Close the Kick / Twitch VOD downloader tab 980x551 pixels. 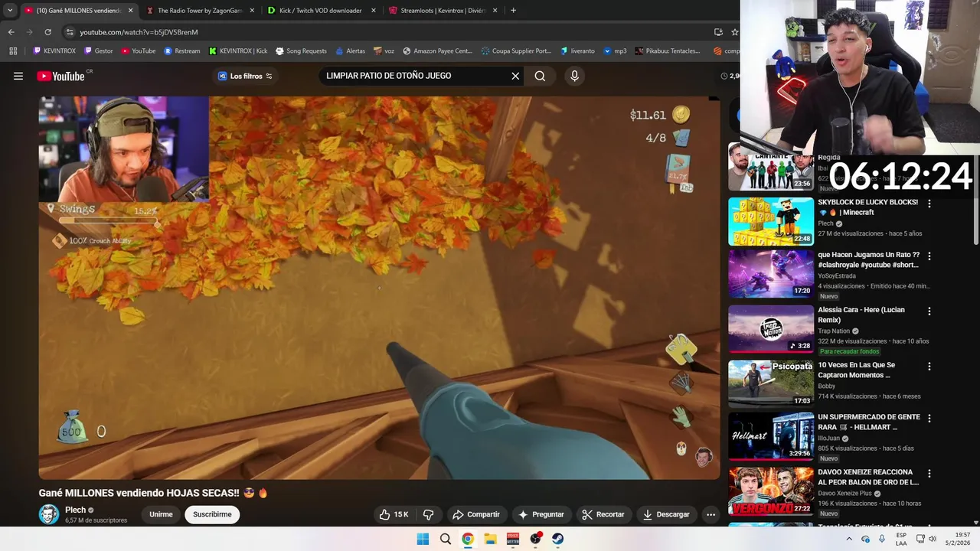[374, 11]
